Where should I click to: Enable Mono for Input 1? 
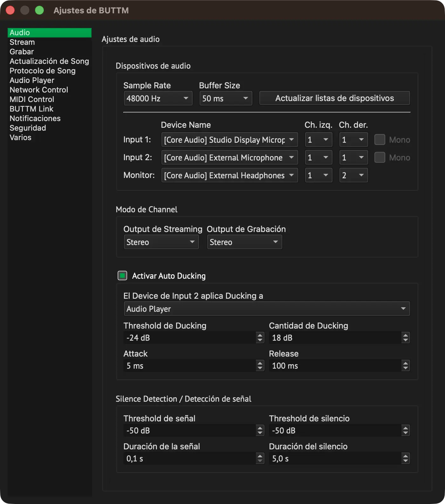pos(380,140)
